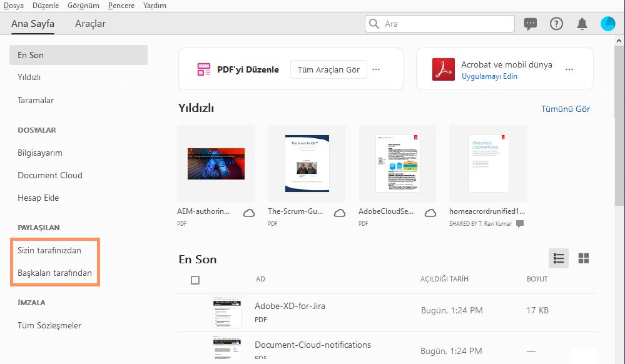
Task: Click the vertical scrollbar thumb
Action: (619, 126)
